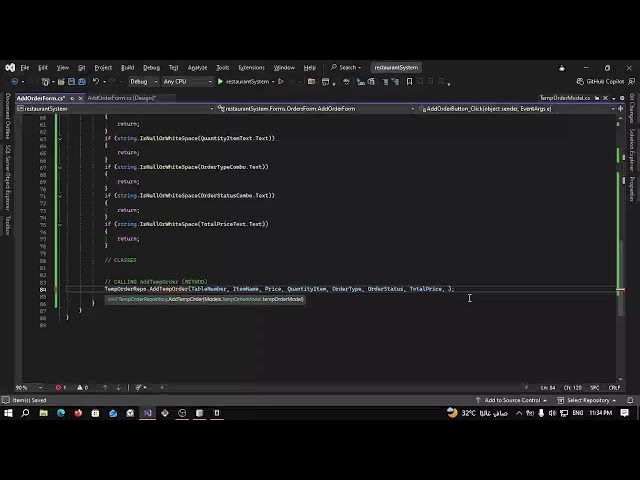Open the Edit menu
The height and width of the screenshot is (480, 640).
[43, 67]
